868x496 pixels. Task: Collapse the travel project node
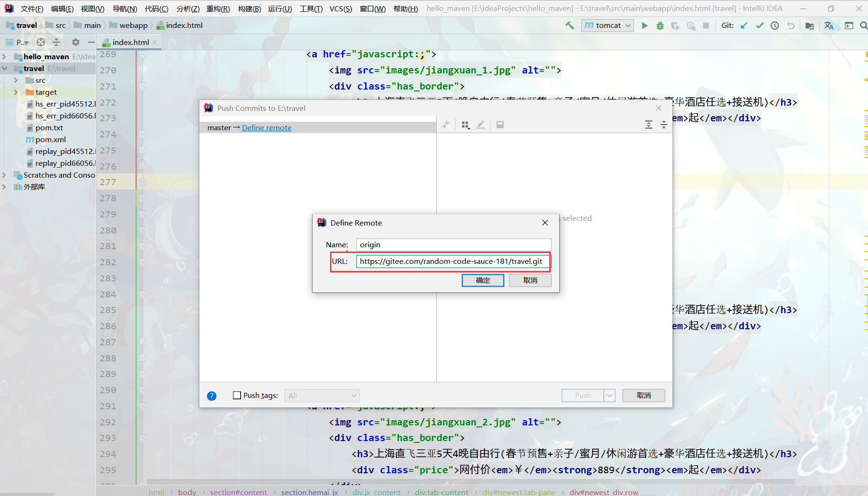4,69
